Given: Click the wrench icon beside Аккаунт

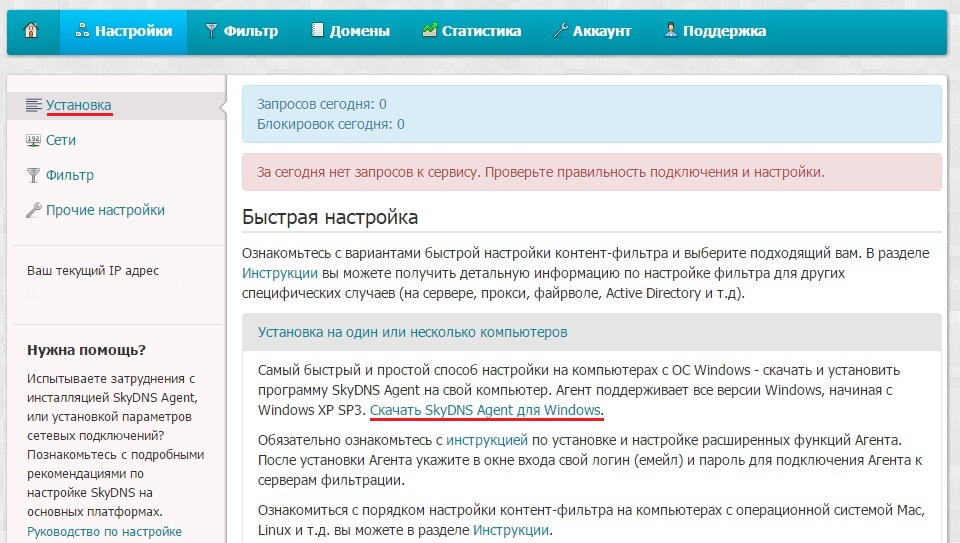Looking at the screenshot, I should (x=560, y=31).
